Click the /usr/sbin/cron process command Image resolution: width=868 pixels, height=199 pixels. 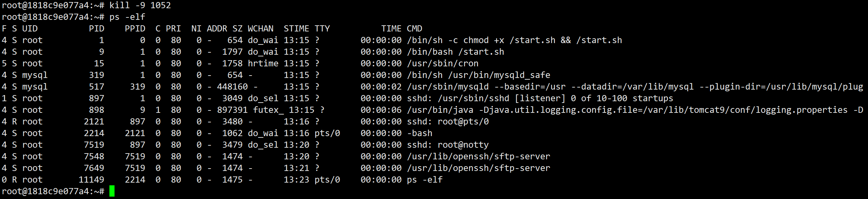click(x=442, y=63)
